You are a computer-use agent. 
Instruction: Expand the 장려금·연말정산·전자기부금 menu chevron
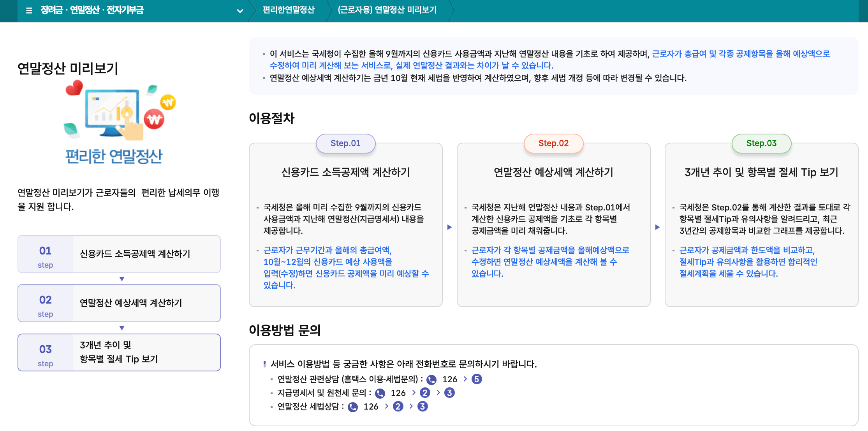[x=240, y=11]
